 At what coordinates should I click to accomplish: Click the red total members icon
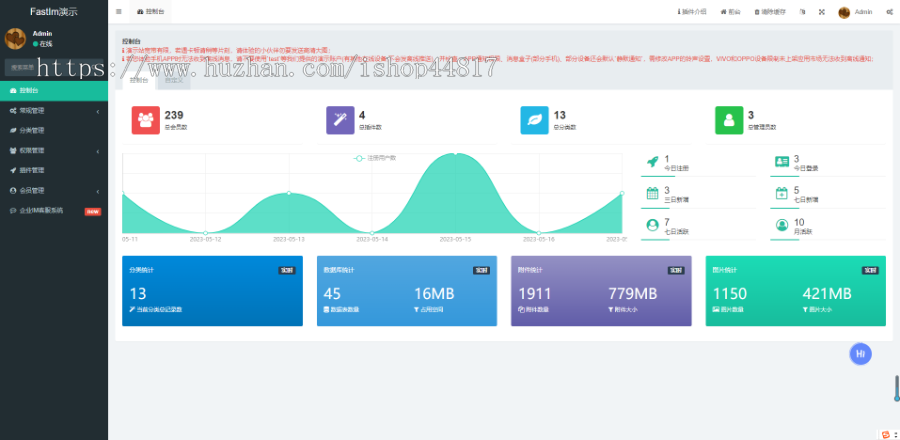[146, 120]
